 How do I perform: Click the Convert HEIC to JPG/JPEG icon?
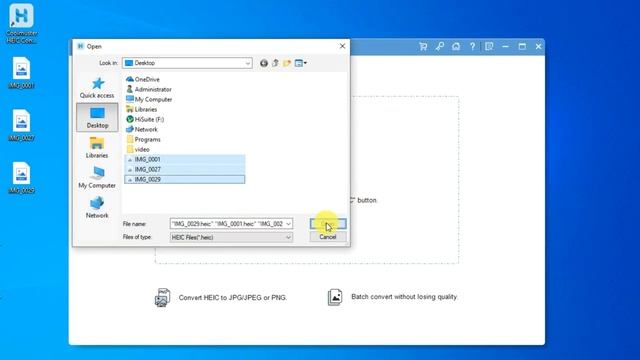pos(162,297)
